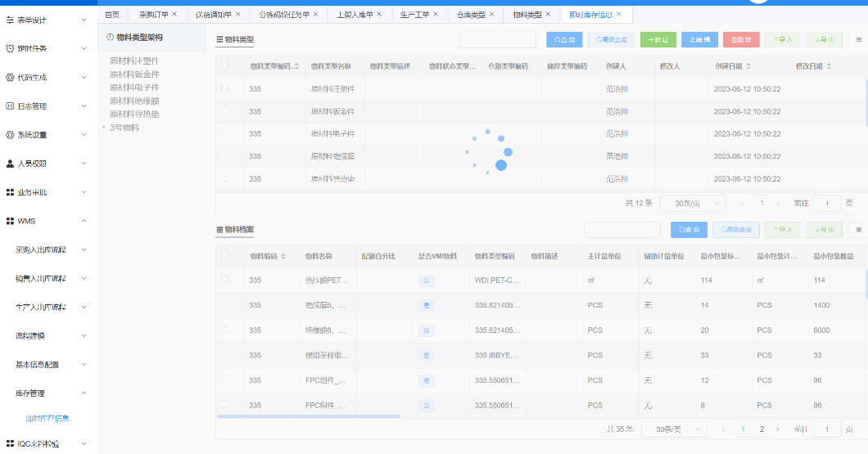Screen dimensions: 868x454
Task: Expand the 3号物料 tree node
Action: (103, 128)
